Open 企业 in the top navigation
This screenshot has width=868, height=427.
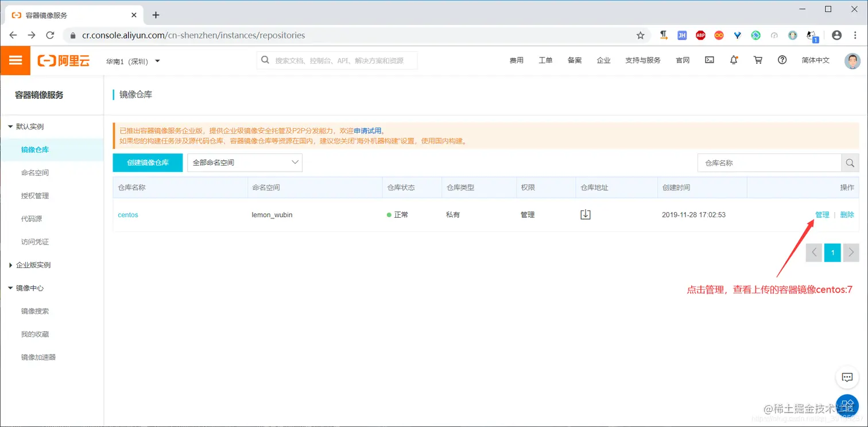pos(603,60)
